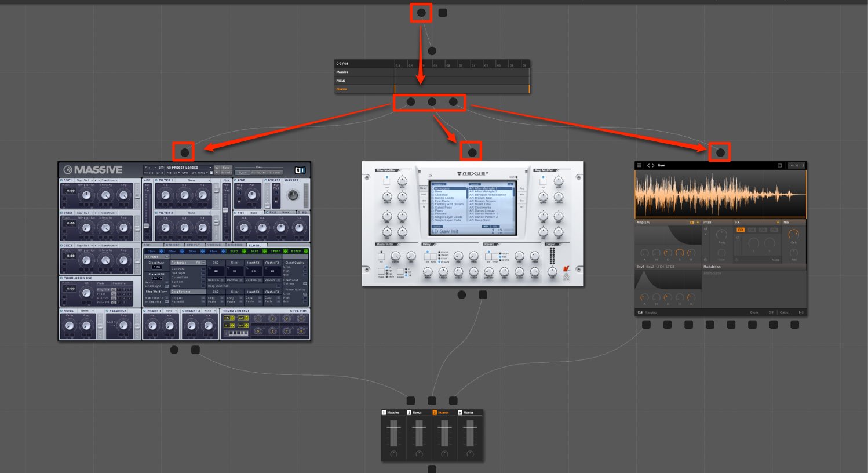Screen dimensions: 868x473
Task: Click the Massive channel pan knob in the mixer
Action: [394, 454]
